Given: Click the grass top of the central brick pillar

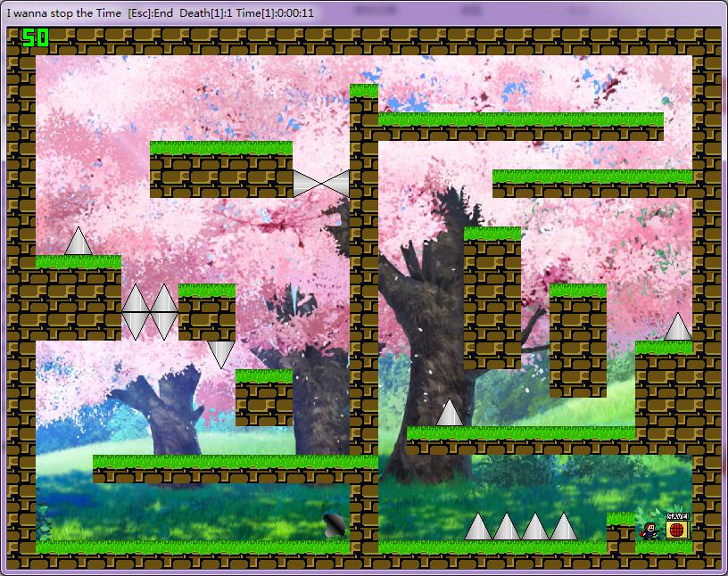Looking at the screenshot, I should pyautogui.click(x=364, y=91).
